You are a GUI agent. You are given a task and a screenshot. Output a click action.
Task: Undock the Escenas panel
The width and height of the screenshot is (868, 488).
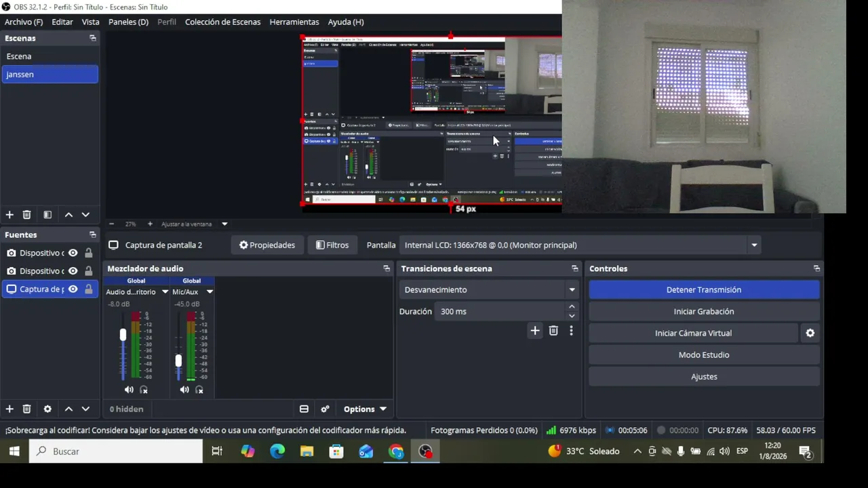coord(93,38)
